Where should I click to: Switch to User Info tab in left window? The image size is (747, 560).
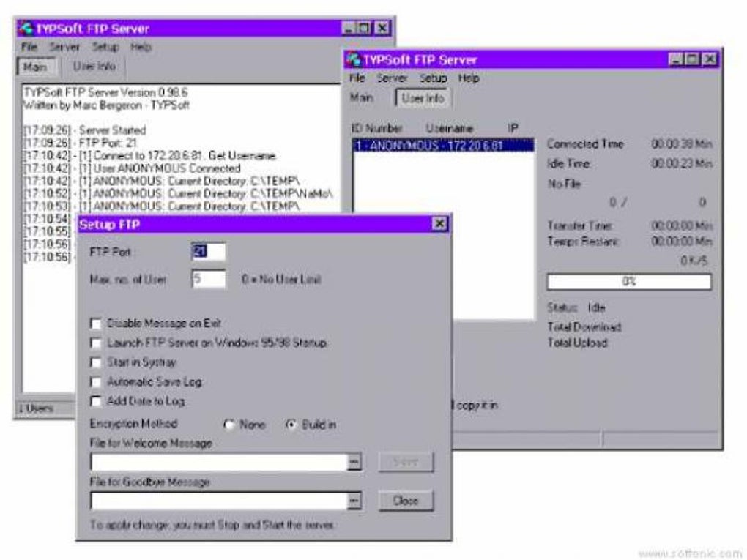pyautogui.click(x=94, y=66)
